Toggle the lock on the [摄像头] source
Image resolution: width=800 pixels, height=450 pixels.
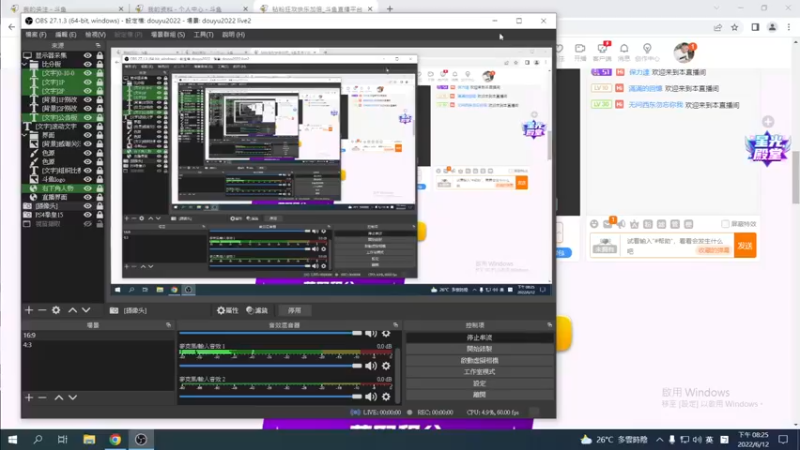[99, 206]
